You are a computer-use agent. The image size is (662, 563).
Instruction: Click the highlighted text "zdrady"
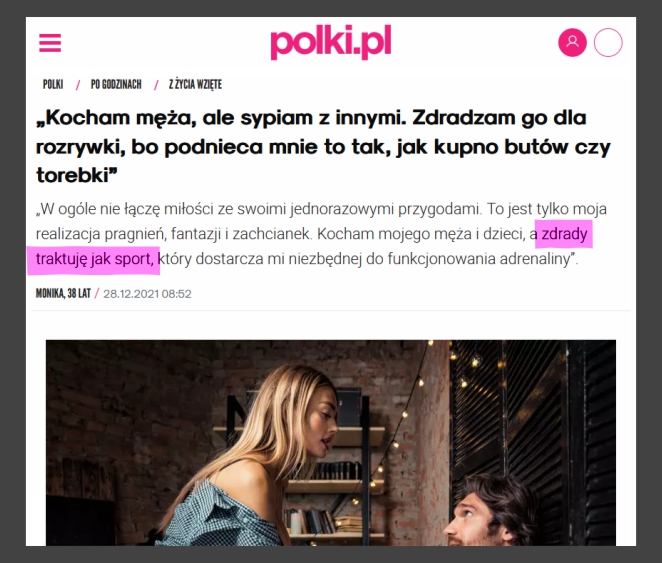click(564, 234)
